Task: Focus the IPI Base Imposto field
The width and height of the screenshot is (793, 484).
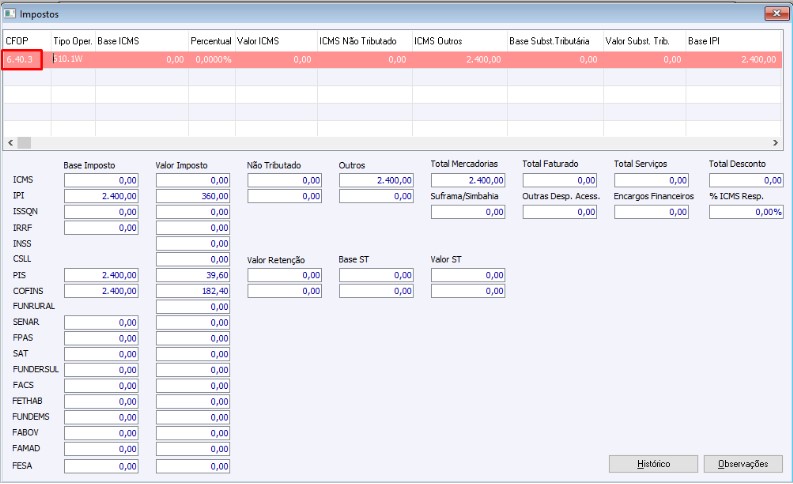Action: point(101,196)
